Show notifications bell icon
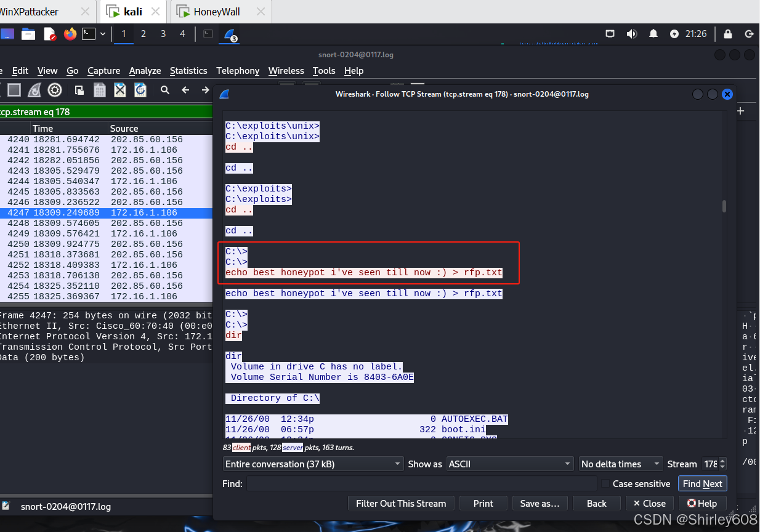 pos(653,34)
